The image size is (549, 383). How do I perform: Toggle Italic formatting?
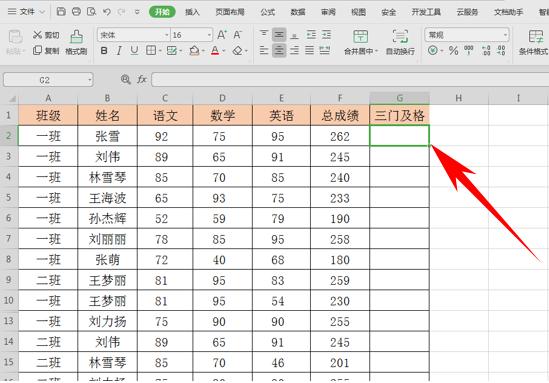pos(119,51)
